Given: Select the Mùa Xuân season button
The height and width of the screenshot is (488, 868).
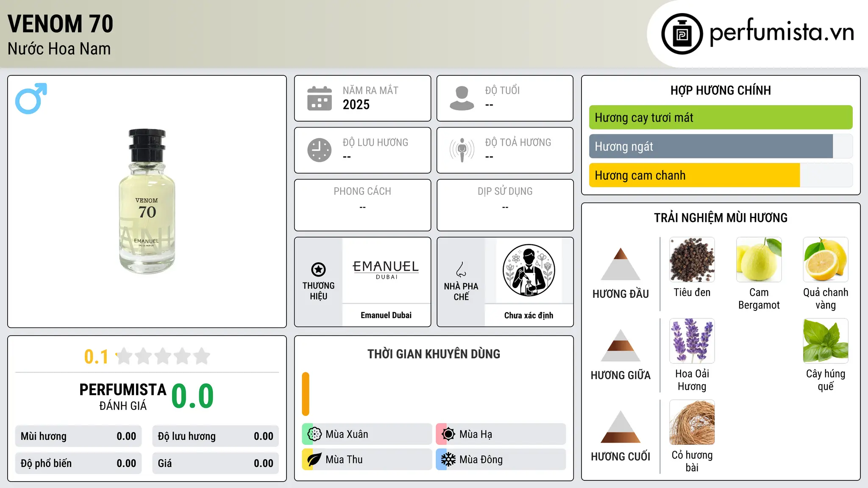Looking at the screenshot, I should click(x=367, y=434).
